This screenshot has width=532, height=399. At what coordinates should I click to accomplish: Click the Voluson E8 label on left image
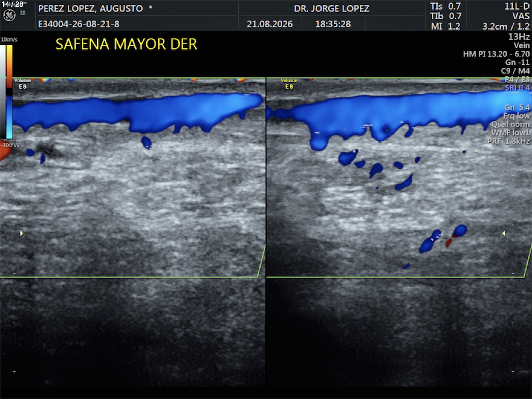click(23, 84)
